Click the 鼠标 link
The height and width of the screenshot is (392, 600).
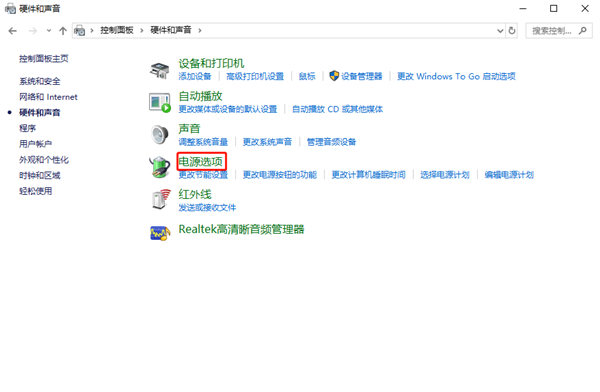[307, 76]
